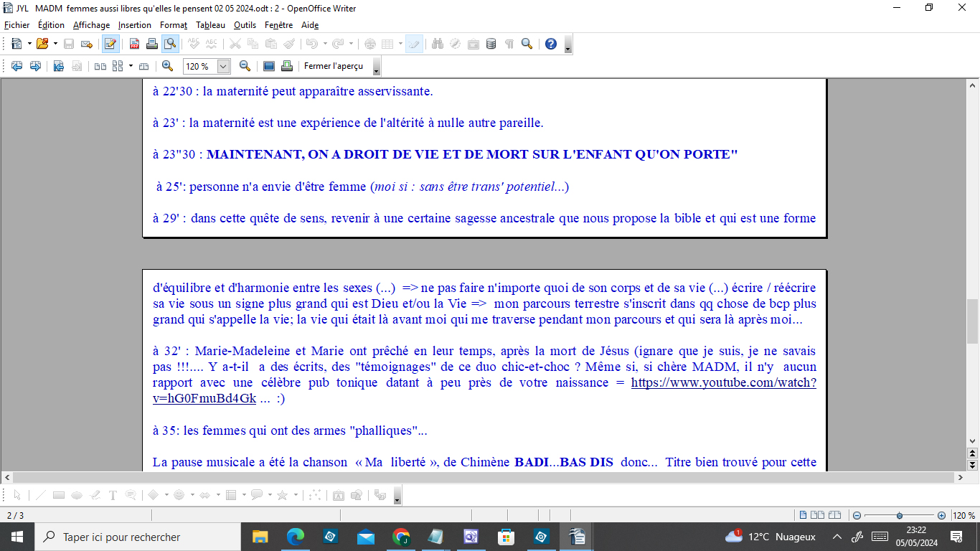Click the status bar book view layout icon
Screen dimensions: 980x551
tap(836, 515)
